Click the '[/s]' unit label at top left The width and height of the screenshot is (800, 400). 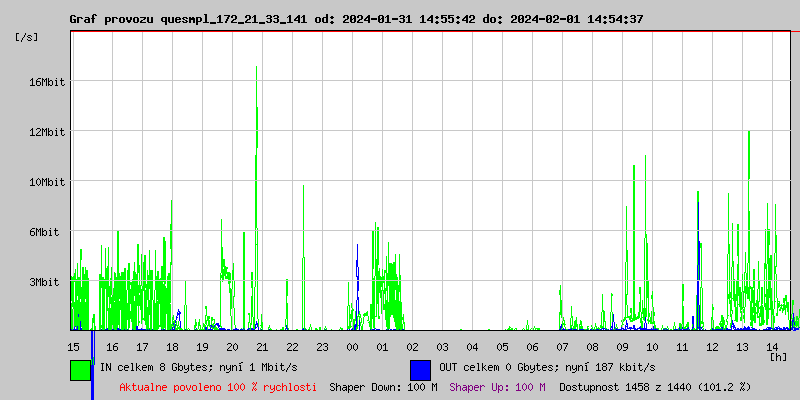pos(27,36)
